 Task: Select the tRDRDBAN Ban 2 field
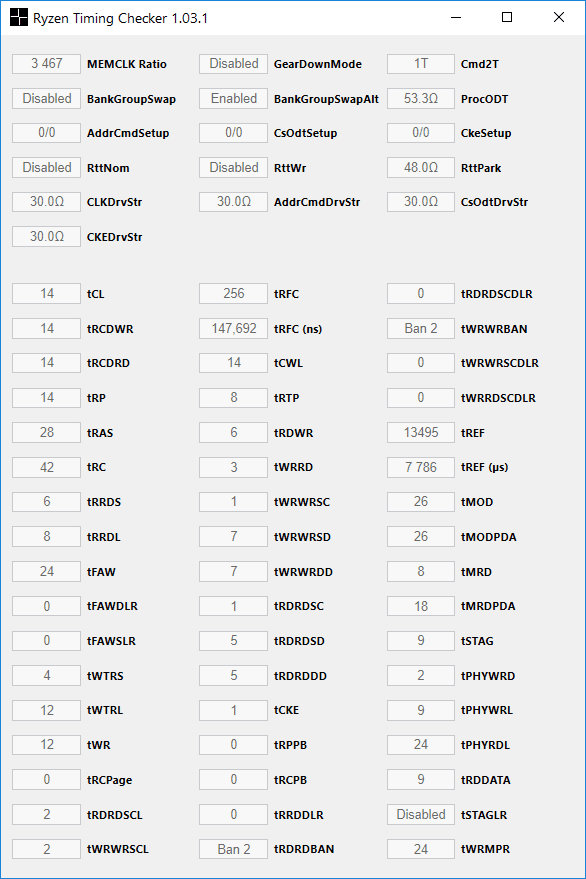coord(233,849)
